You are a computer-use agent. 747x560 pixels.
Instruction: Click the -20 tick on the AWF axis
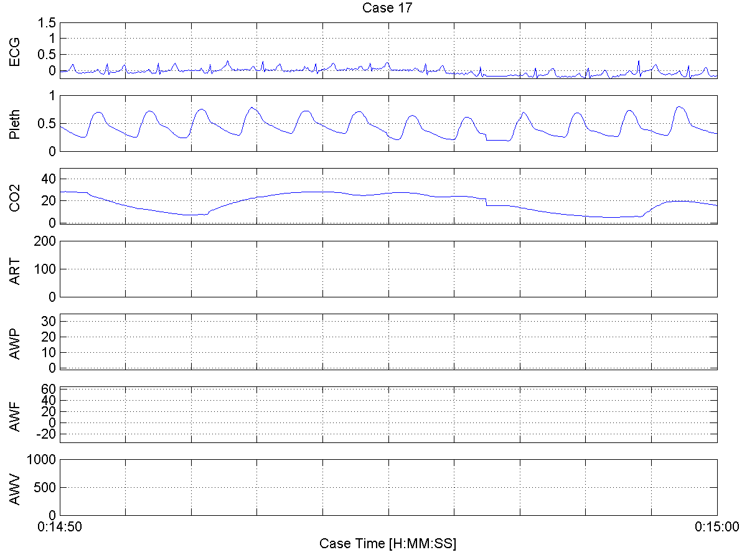[47, 434]
